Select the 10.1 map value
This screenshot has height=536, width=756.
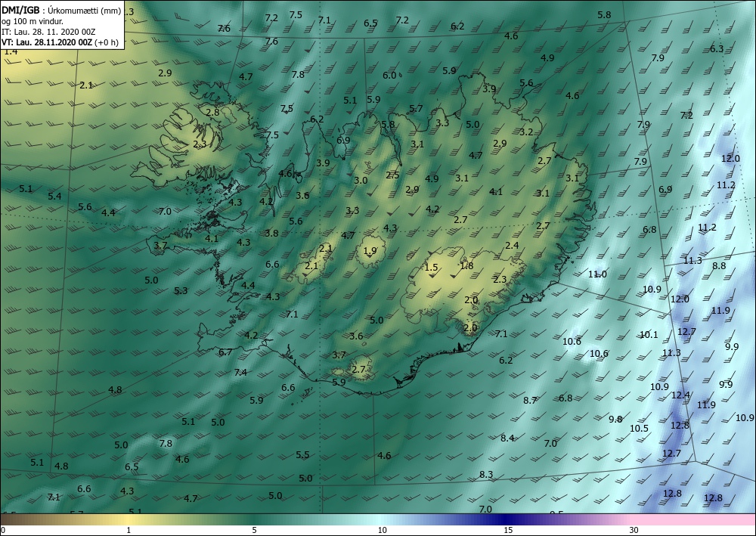[x=649, y=334]
